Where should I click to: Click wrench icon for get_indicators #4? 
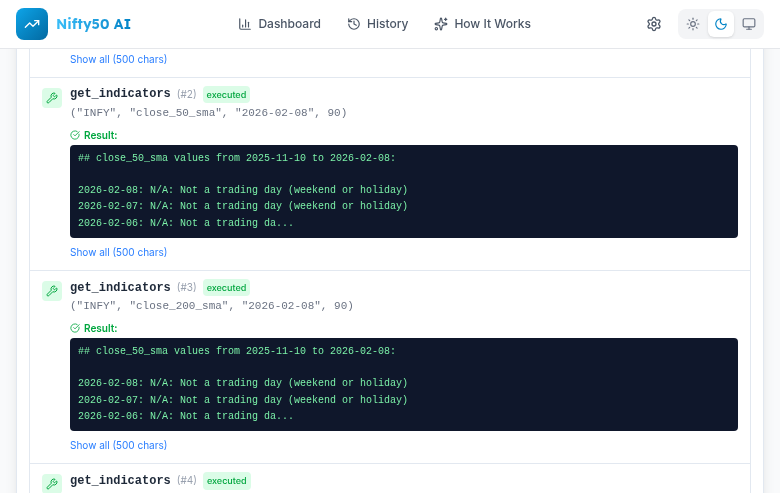(52, 483)
